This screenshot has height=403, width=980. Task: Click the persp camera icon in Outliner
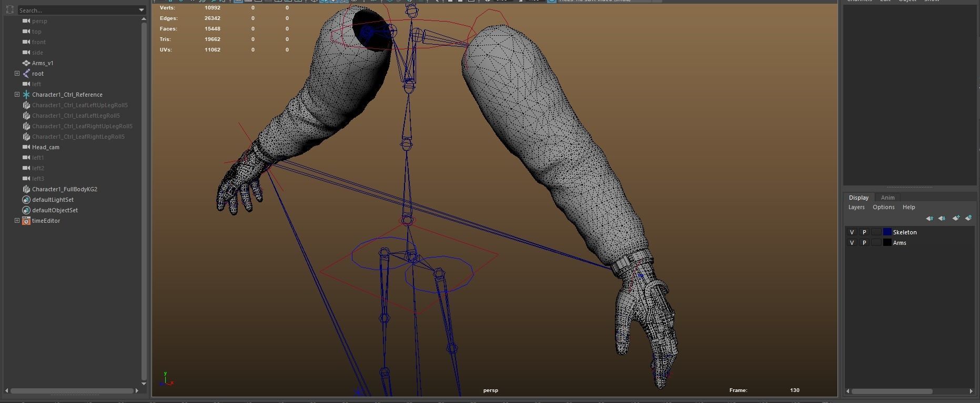click(x=26, y=21)
